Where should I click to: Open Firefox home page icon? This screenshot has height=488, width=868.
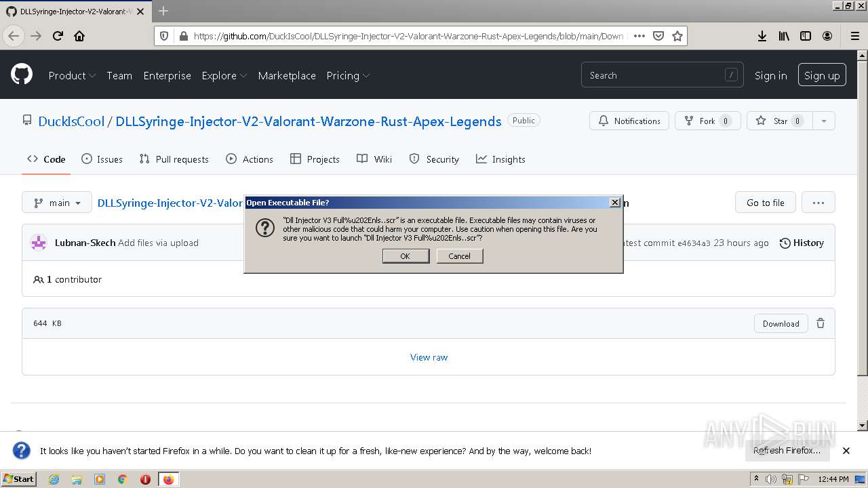coord(79,36)
